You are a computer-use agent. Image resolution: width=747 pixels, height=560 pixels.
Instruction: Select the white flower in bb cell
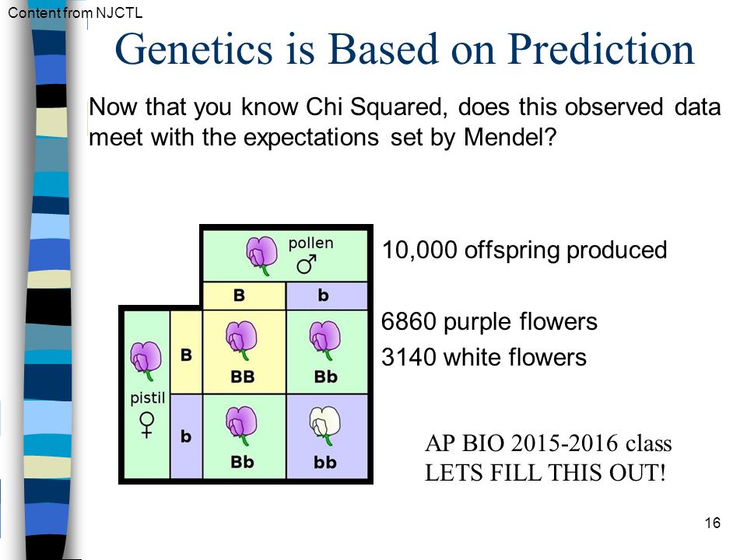[x=325, y=425]
